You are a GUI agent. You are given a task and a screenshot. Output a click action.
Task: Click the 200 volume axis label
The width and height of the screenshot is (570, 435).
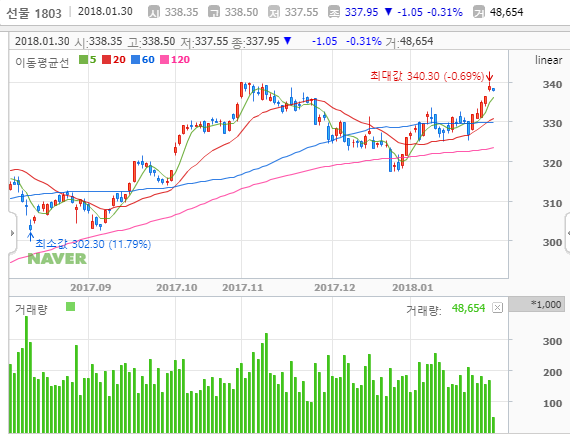tap(553, 372)
